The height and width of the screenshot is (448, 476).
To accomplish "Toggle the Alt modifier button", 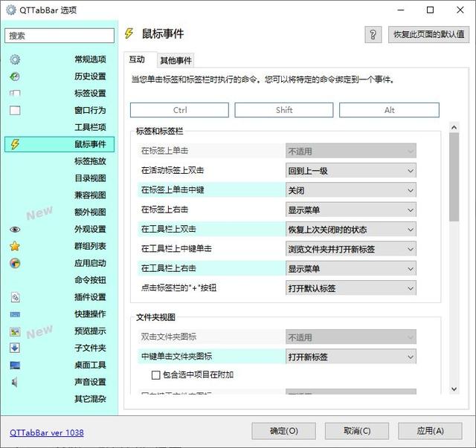I will (x=389, y=110).
